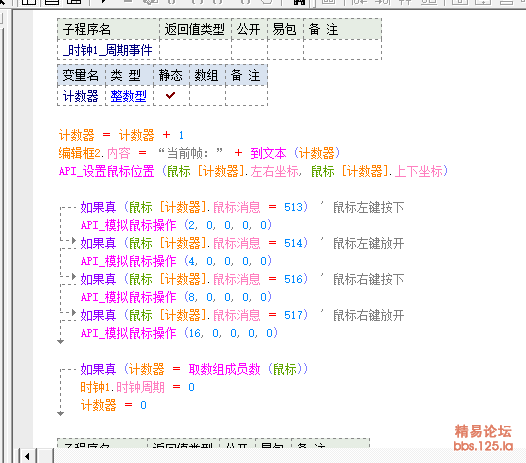
Task: Click API_模拟鼠标操作 with first argument 16
Action: coord(128,333)
